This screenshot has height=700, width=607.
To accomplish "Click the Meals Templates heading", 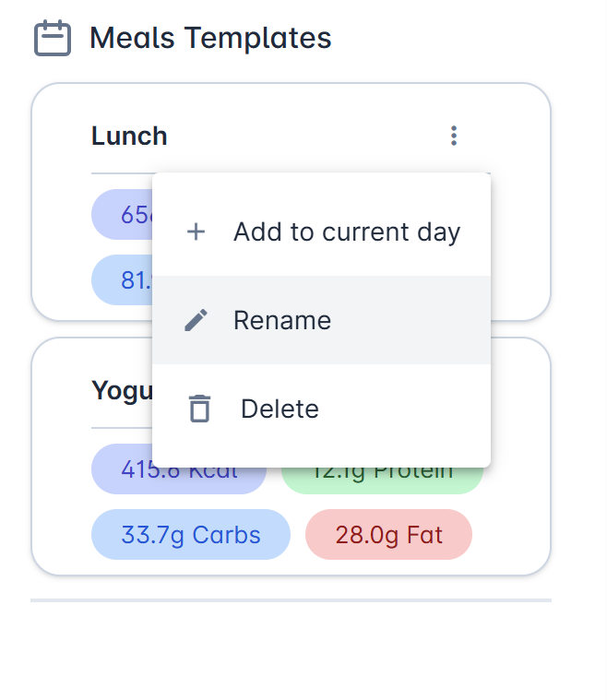I will (x=210, y=38).
